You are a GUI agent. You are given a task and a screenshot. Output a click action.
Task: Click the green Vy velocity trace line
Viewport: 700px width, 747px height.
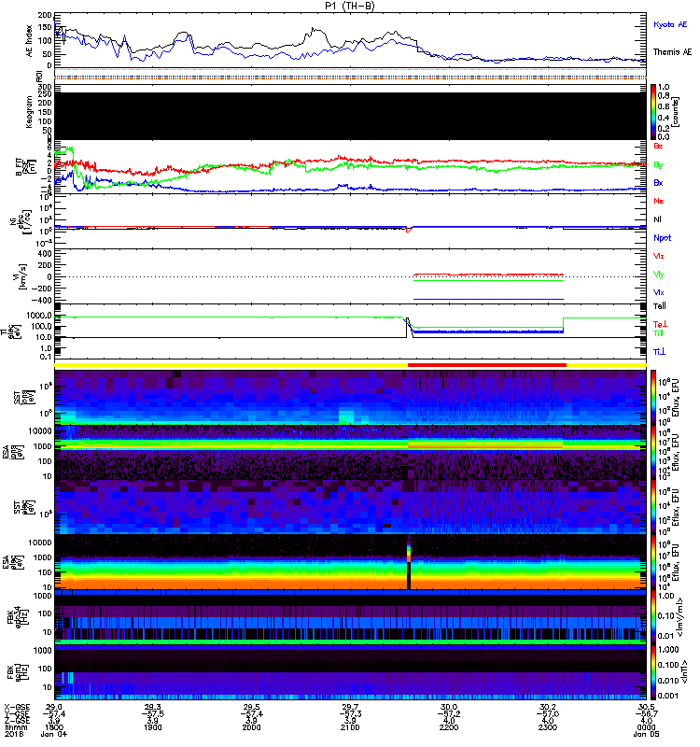click(x=488, y=281)
